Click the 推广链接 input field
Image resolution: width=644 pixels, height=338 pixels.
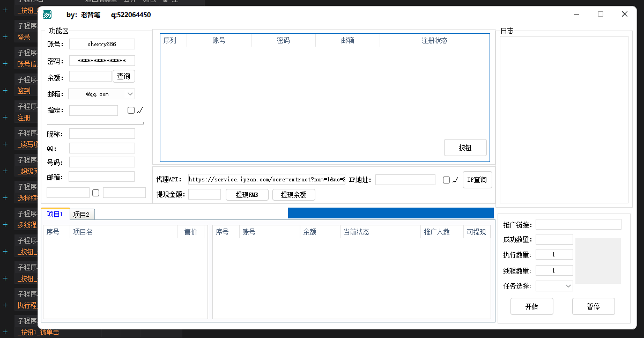[578, 224]
